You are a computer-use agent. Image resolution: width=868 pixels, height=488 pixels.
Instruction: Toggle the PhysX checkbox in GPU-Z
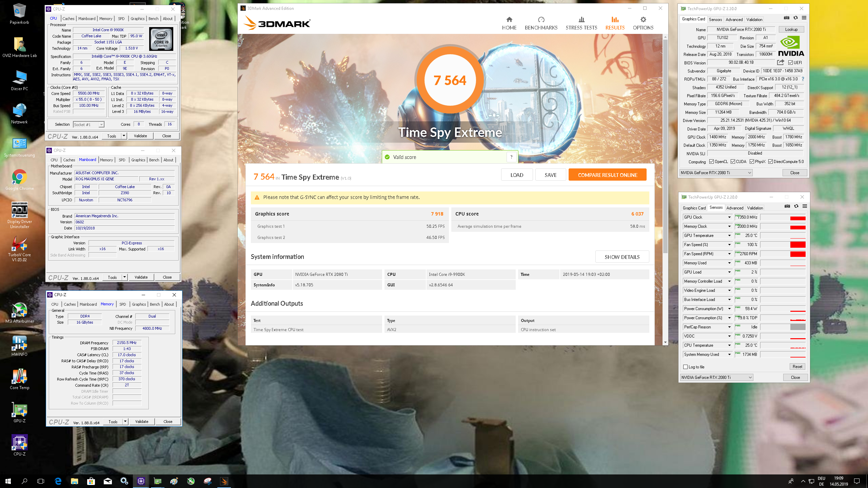click(x=752, y=162)
